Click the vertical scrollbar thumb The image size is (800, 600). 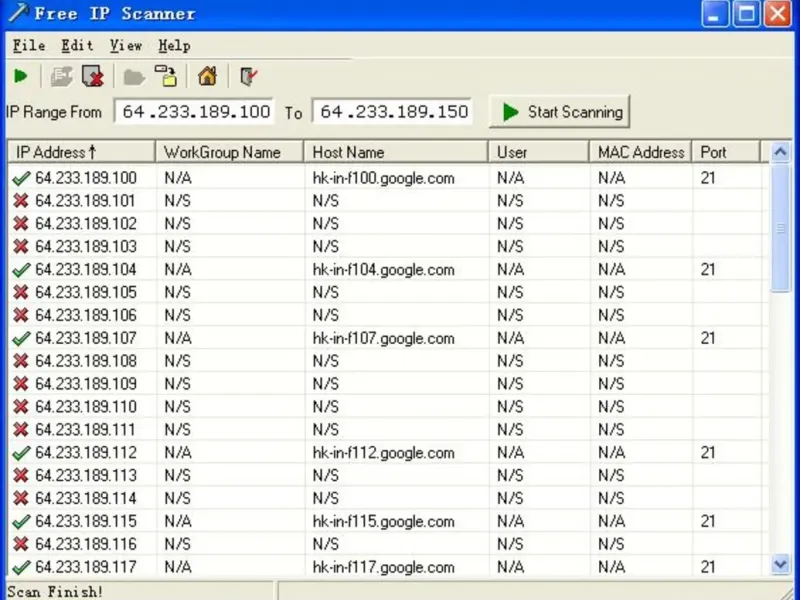[781, 228]
